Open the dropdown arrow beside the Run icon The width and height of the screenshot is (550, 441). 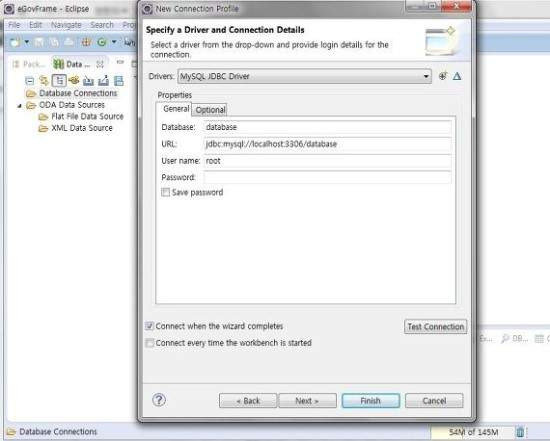[x=114, y=42]
